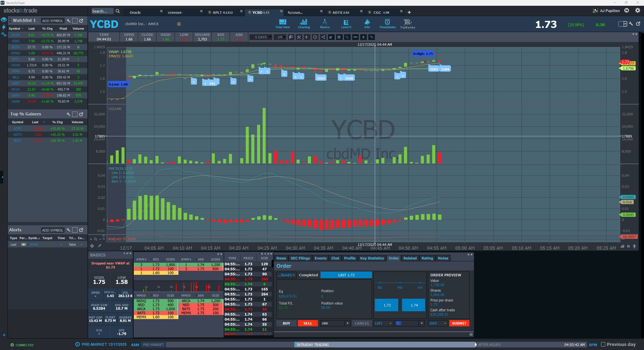
Task: Click the flame icon in chart toolbar
Action: (x=331, y=37)
